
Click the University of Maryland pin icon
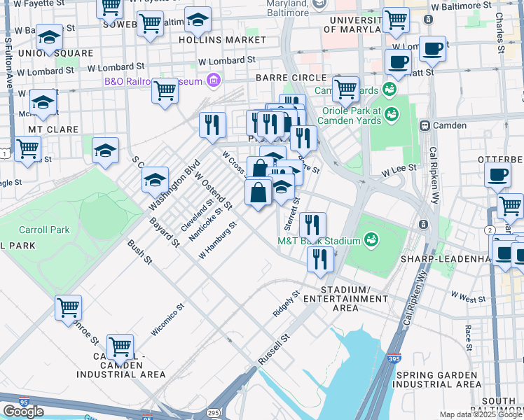point(320,4)
